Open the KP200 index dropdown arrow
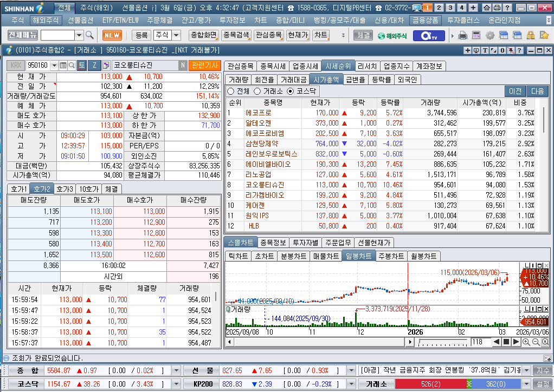The image size is (554, 392). [351, 384]
